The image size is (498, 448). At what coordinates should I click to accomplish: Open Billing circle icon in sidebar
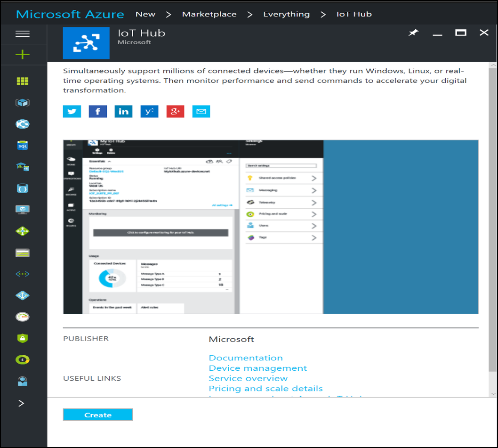23,359
